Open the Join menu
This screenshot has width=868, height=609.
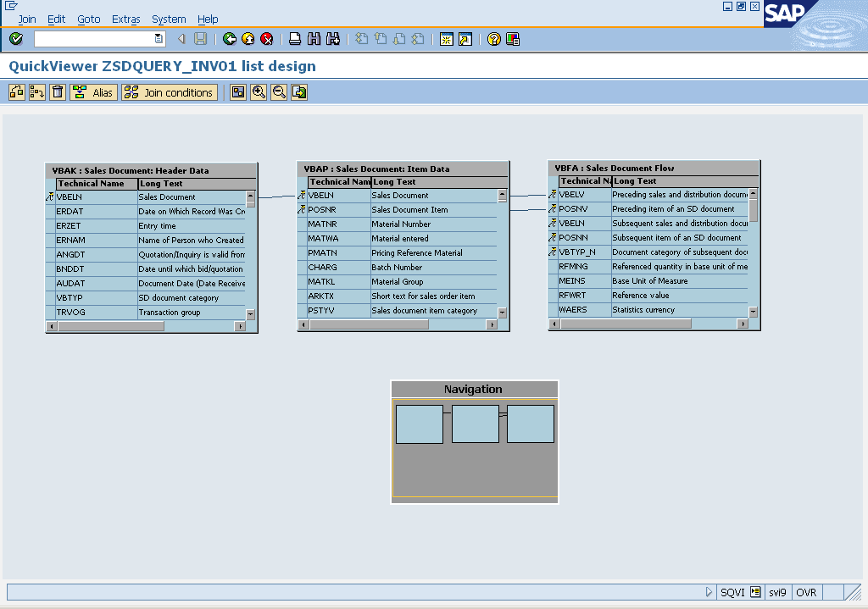coord(26,19)
